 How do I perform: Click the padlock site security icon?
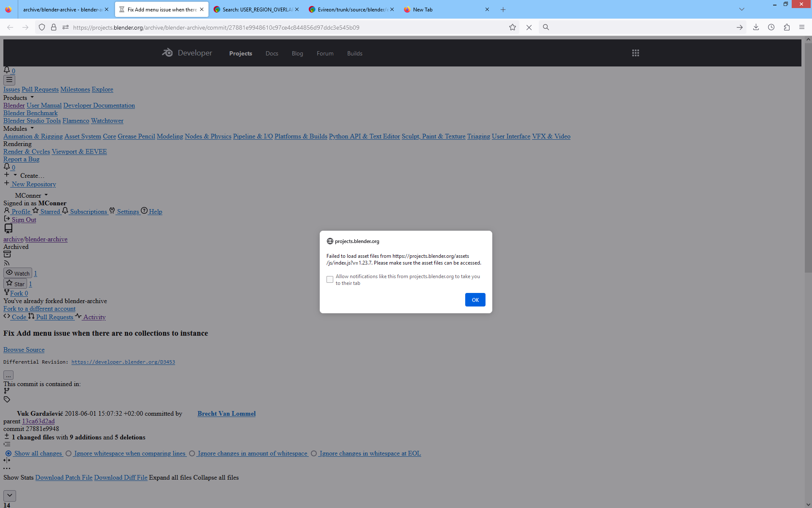coord(54,27)
